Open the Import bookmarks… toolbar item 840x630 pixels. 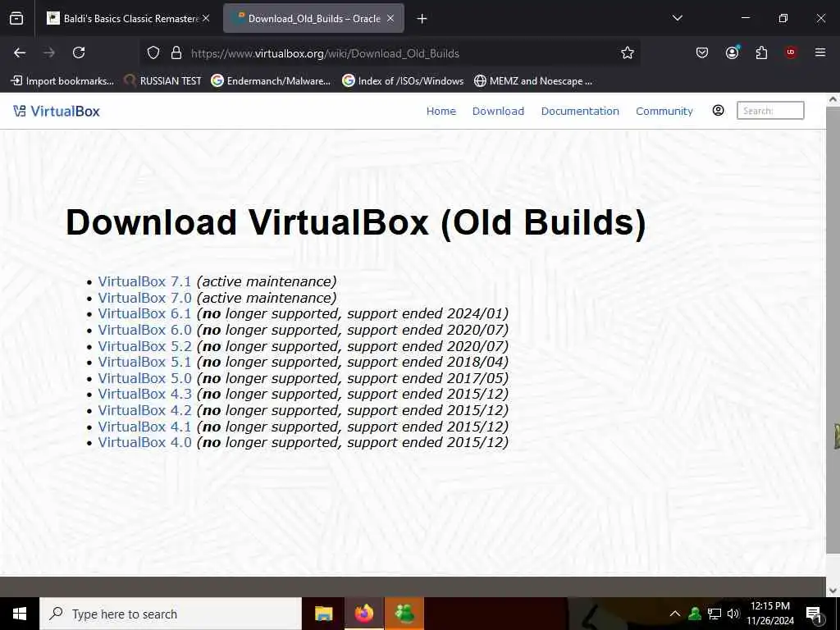[x=62, y=81]
